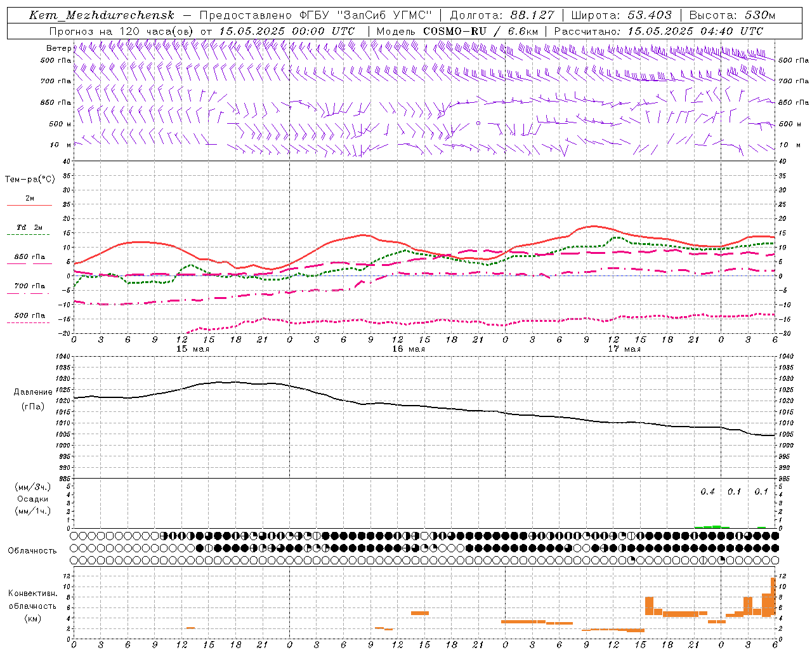
Task: Select the 'Долгота: 88.127' longitude value
Action: 502,15
